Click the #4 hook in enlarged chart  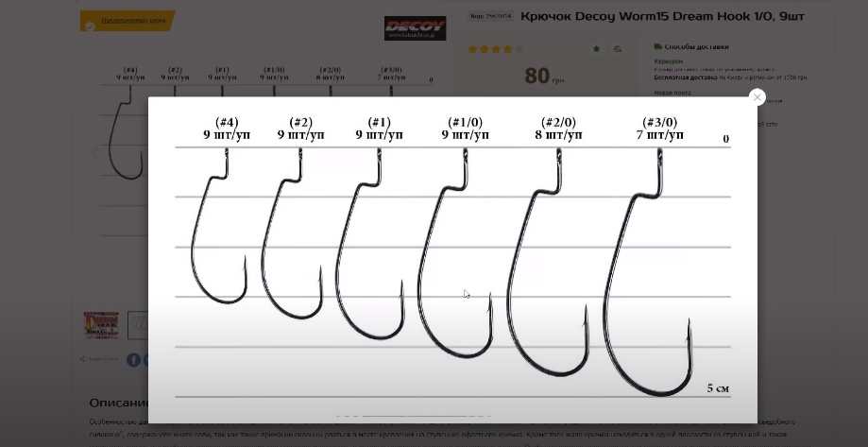click(x=219, y=226)
